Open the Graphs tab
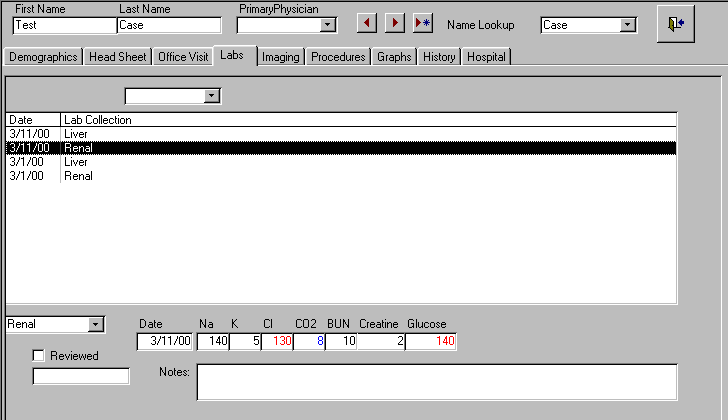 click(x=394, y=57)
